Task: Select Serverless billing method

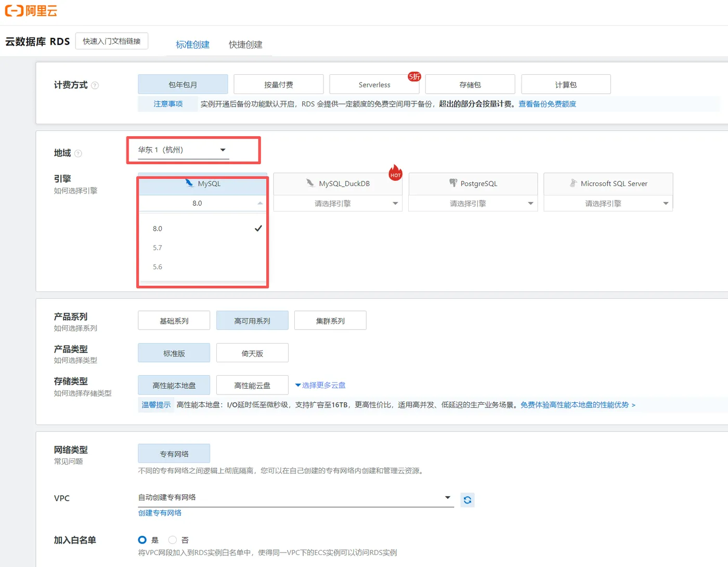Action: 374,85
